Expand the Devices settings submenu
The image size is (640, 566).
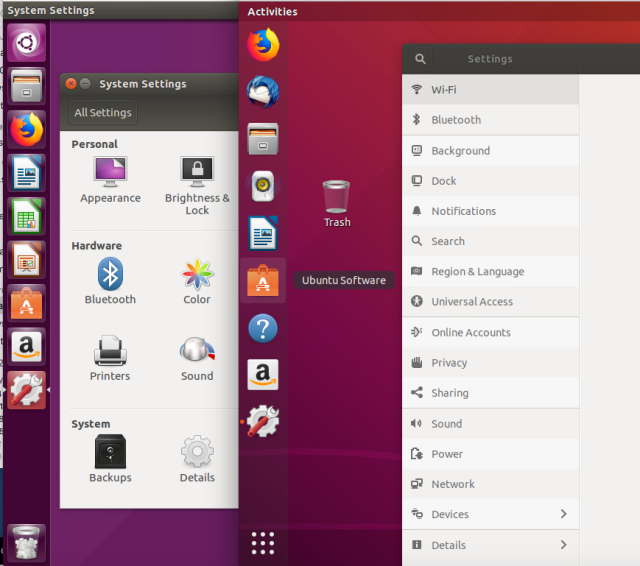tap(563, 514)
